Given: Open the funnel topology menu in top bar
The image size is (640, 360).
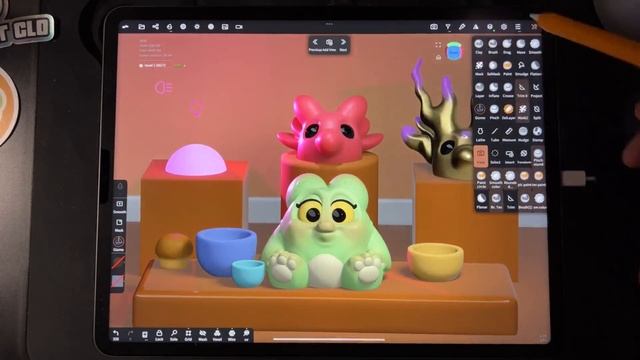Looking at the screenshot, I should [448, 27].
